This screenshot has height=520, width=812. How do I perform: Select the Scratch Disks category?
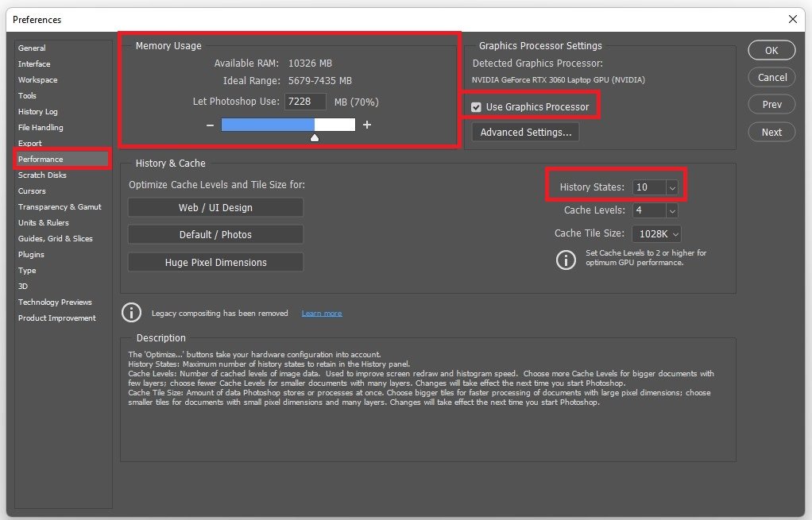43,175
